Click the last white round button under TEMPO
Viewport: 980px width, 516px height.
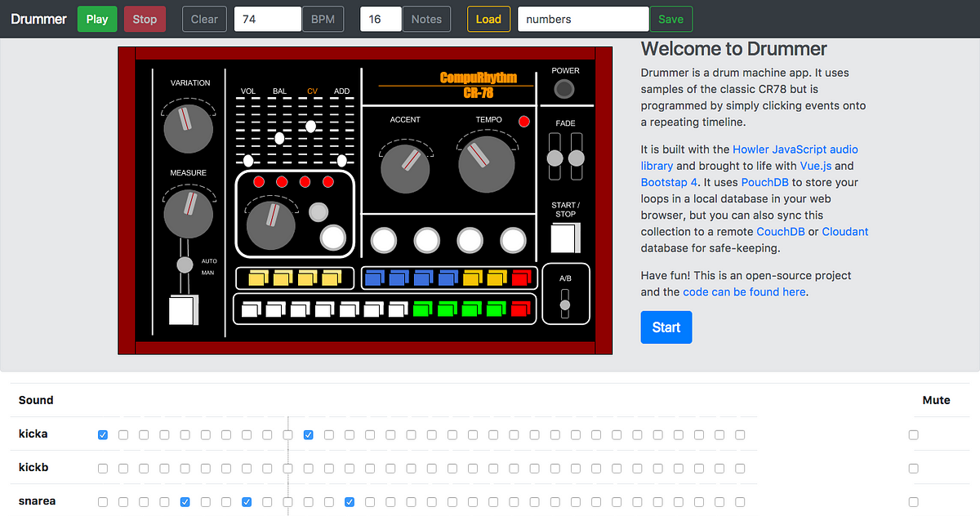(x=513, y=240)
